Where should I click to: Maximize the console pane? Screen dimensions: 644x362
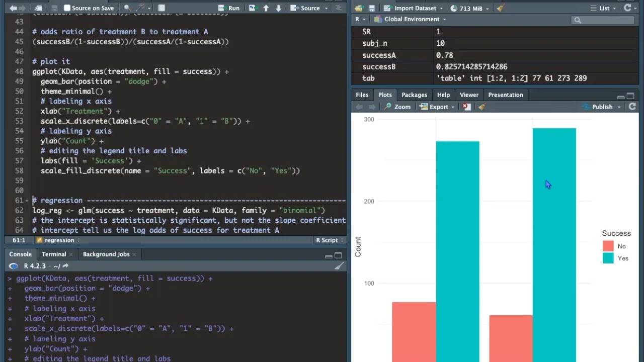(338, 255)
